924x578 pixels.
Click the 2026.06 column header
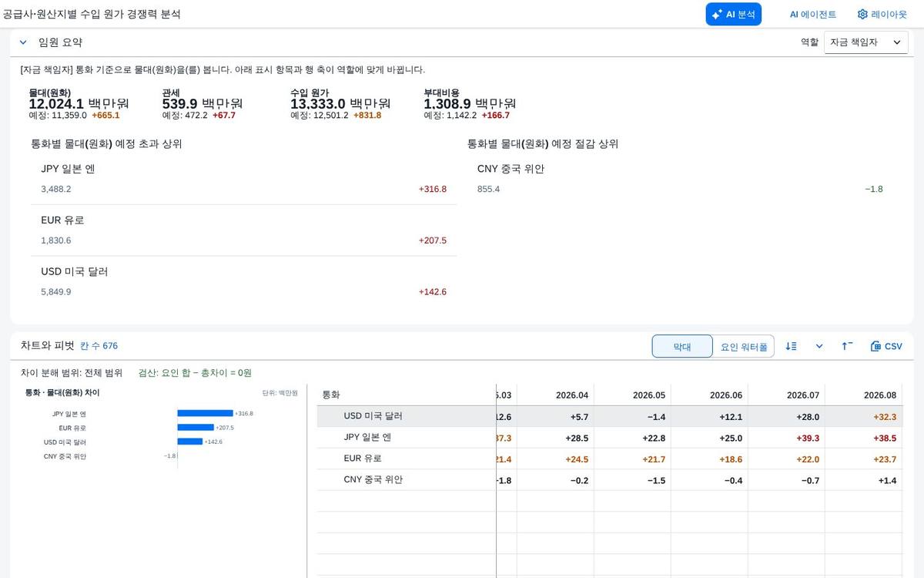709,395
